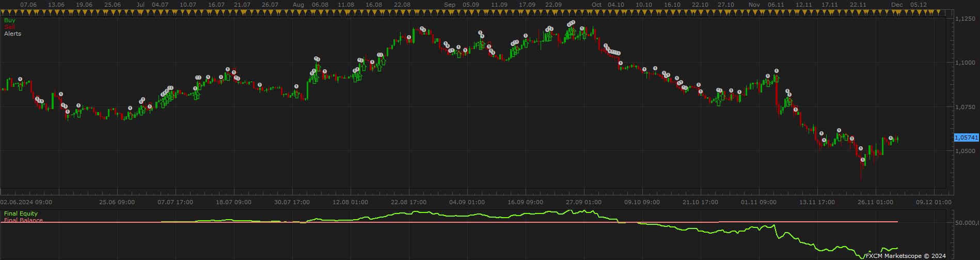Click the Sep month label on top axis
Screen dimensions: 980x260
tap(450, 5)
